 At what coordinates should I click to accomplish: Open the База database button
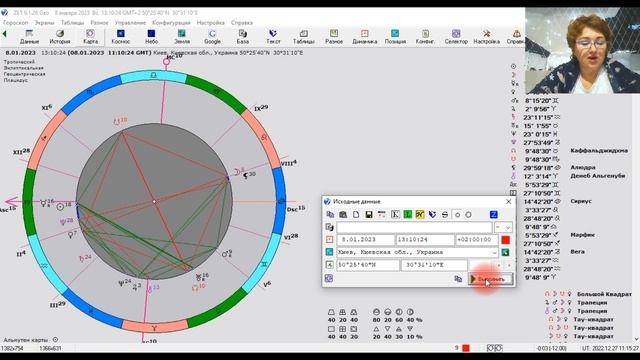pos(242,37)
